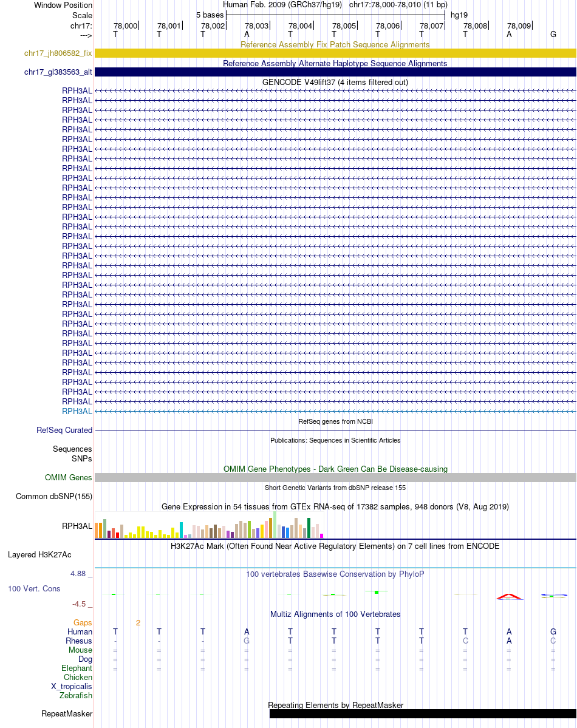Click the 'Rhesus' species label
Screen dimensions: 577x728
(x=79, y=641)
